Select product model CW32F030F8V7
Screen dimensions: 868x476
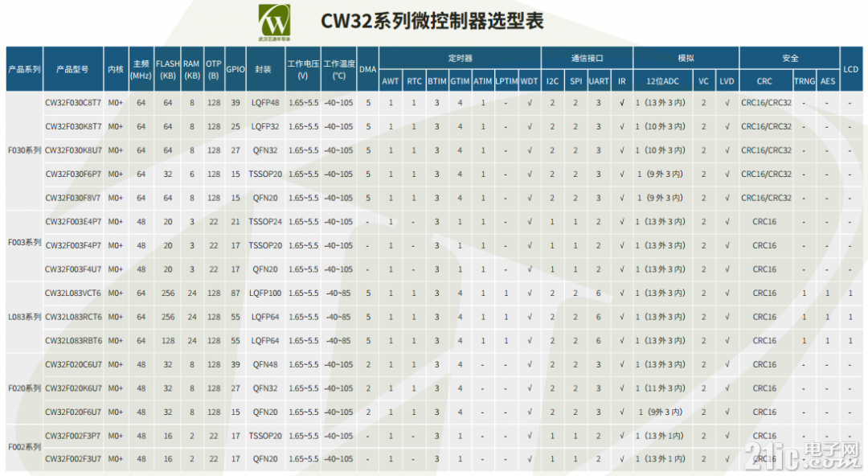tap(73, 198)
